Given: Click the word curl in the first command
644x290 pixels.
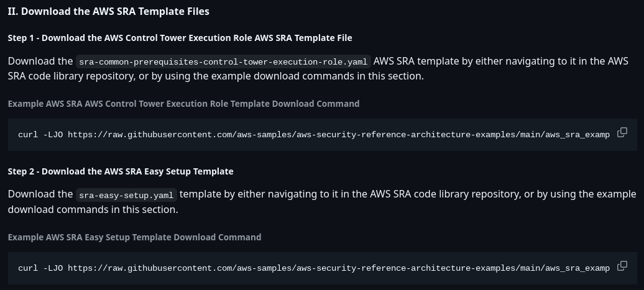Looking at the screenshot, I should coord(28,135).
